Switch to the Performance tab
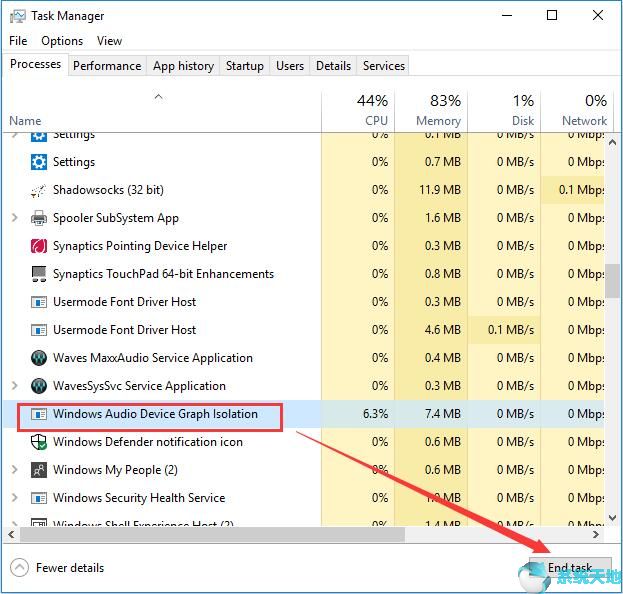This screenshot has height=594, width=623. coord(107,66)
